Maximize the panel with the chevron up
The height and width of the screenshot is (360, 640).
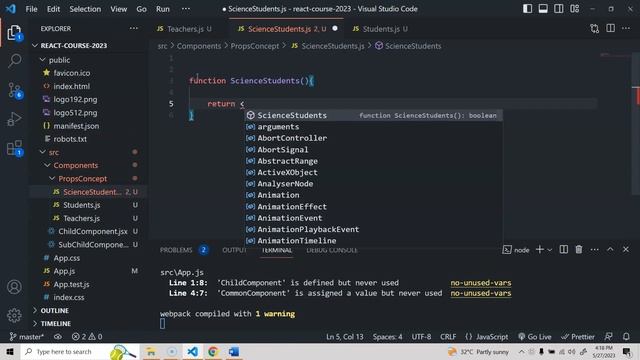tap(610, 249)
